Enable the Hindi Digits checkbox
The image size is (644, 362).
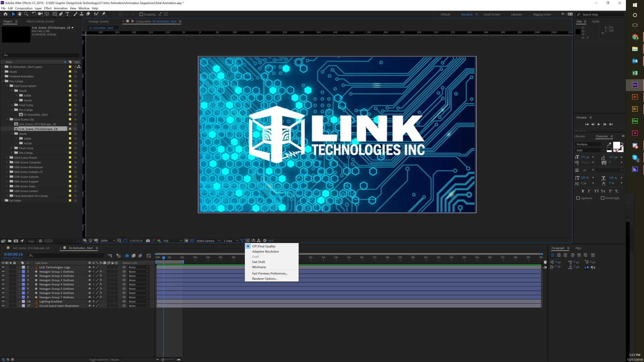(x=602, y=198)
